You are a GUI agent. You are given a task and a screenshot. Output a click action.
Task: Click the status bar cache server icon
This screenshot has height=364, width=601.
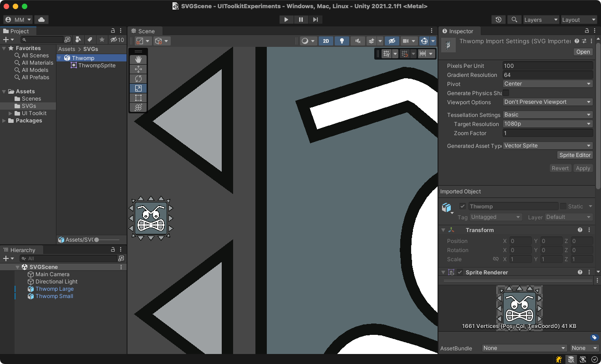tap(571, 359)
